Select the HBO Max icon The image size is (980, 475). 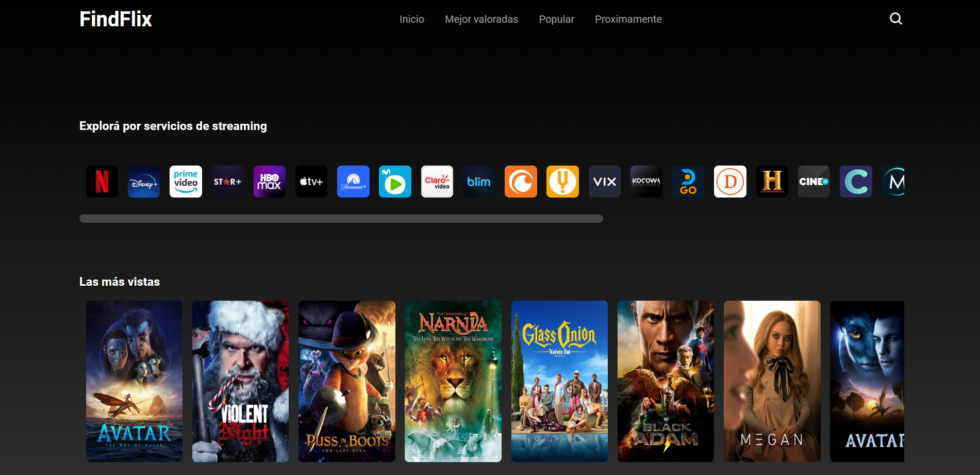pos(270,182)
